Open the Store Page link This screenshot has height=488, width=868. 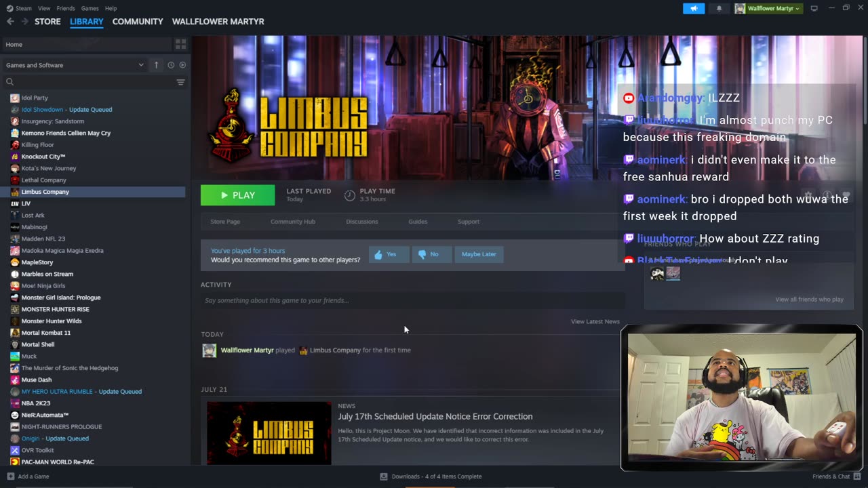coord(225,222)
